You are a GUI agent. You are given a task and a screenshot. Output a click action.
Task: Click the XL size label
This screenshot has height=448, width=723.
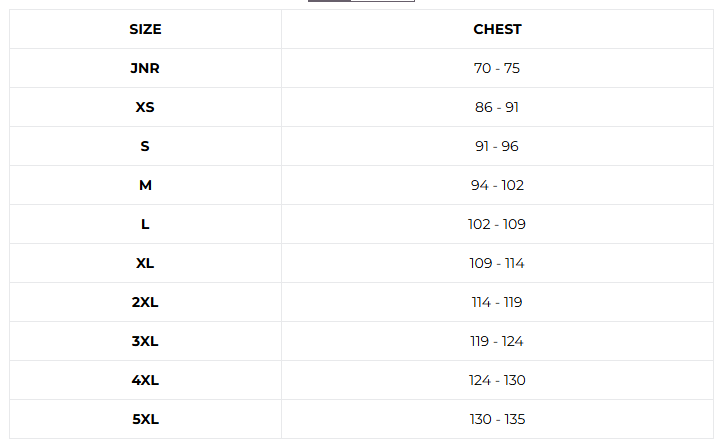pyautogui.click(x=145, y=263)
